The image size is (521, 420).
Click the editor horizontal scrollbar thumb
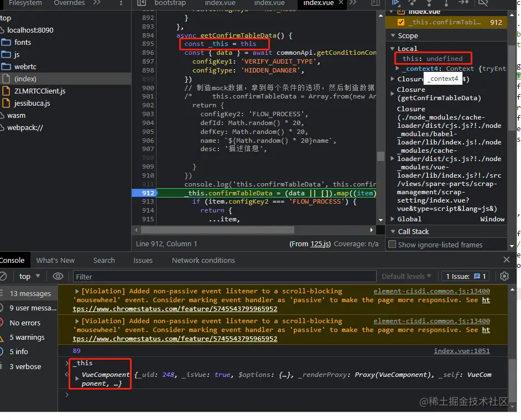point(217,230)
